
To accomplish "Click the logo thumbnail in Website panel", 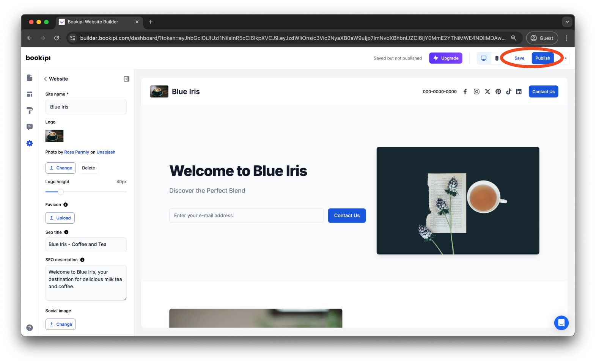I will (54, 136).
